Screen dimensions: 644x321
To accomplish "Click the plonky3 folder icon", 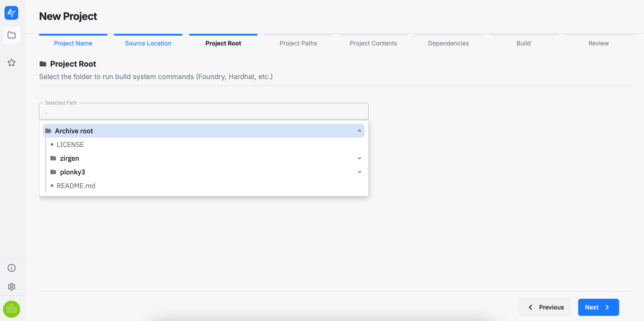I will pyautogui.click(x=53, y=172).
